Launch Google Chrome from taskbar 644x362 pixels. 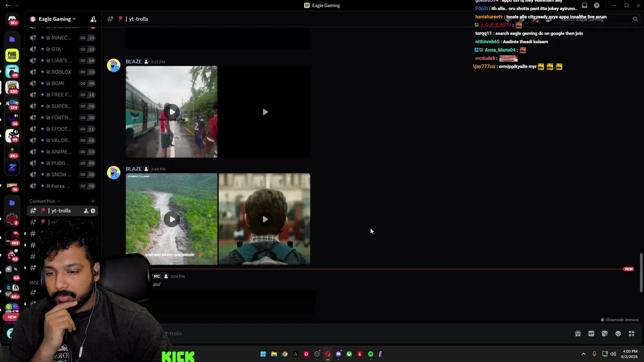point(285,354)
